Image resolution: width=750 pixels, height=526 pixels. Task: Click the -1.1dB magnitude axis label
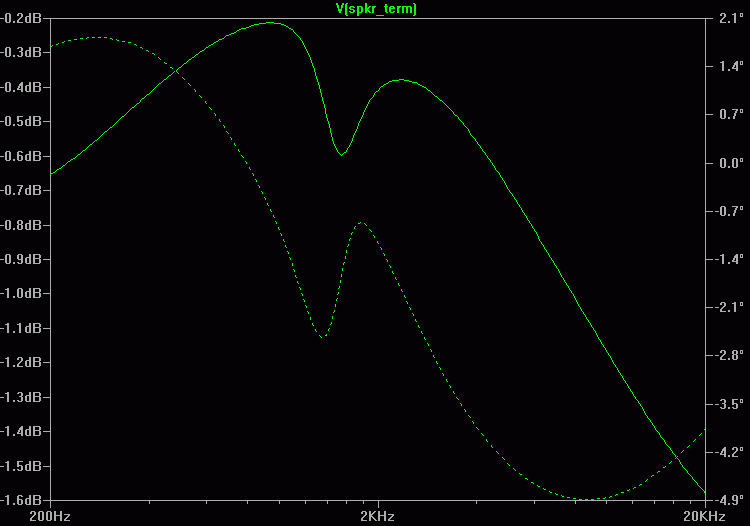tap(21, 328)
